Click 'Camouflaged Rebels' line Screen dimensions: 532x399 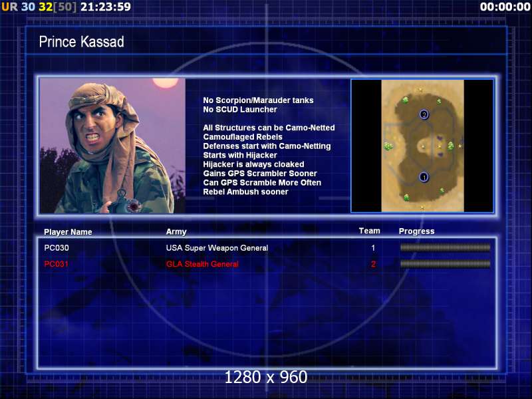point(243,137)
